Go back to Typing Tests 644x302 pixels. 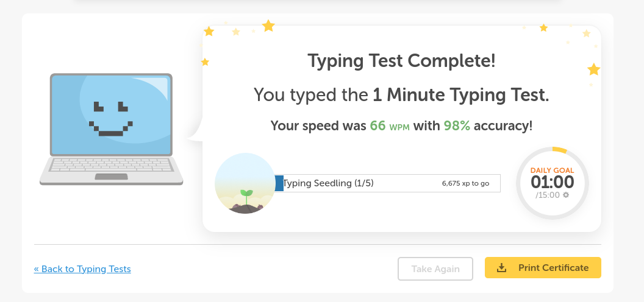click(x=82, y=269)
